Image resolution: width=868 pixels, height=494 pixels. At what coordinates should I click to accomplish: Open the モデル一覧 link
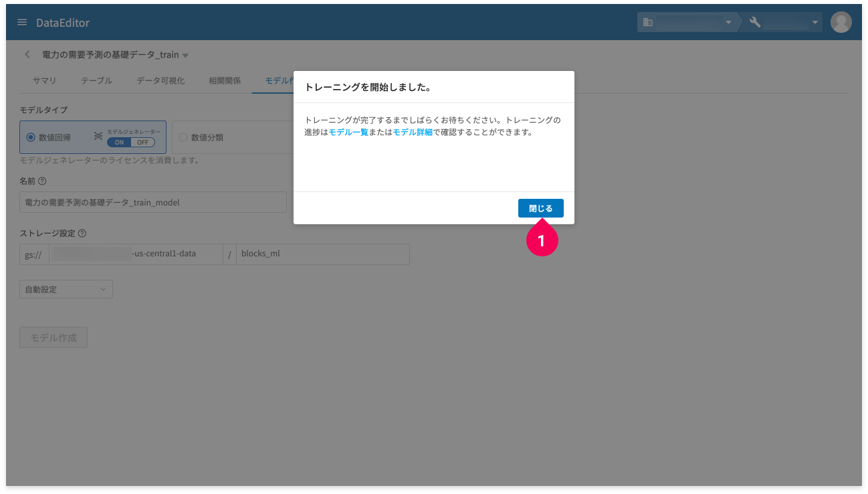point(348,133)
